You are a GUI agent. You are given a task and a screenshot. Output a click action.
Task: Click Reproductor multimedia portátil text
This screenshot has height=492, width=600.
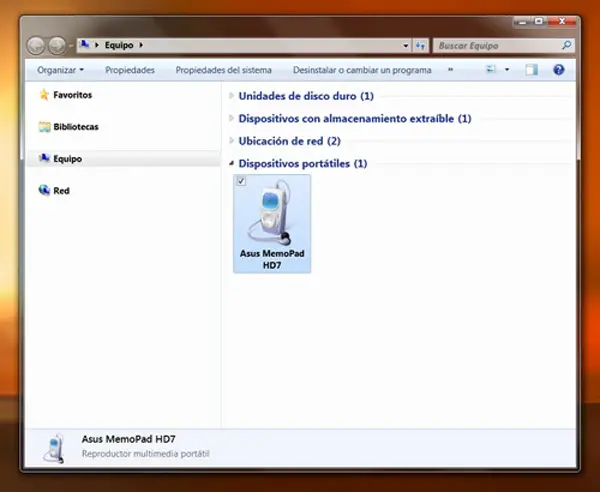click(145, 454)
